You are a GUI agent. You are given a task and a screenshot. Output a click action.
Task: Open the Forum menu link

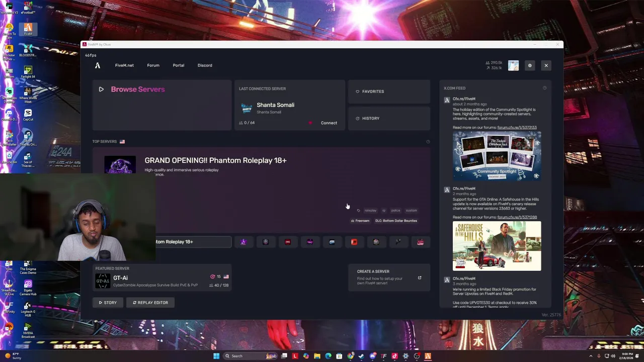click(153, 65)
